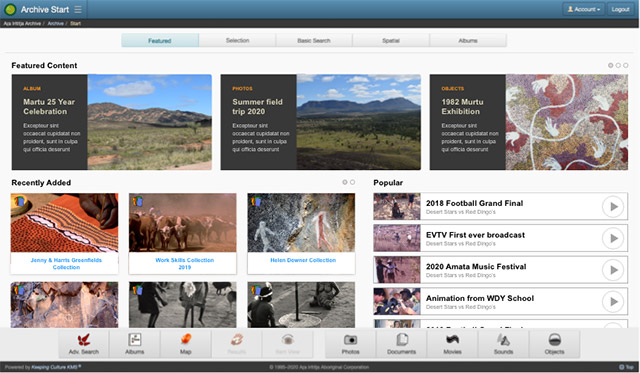Open the Archive breadcrumb link

coord(56,23)
